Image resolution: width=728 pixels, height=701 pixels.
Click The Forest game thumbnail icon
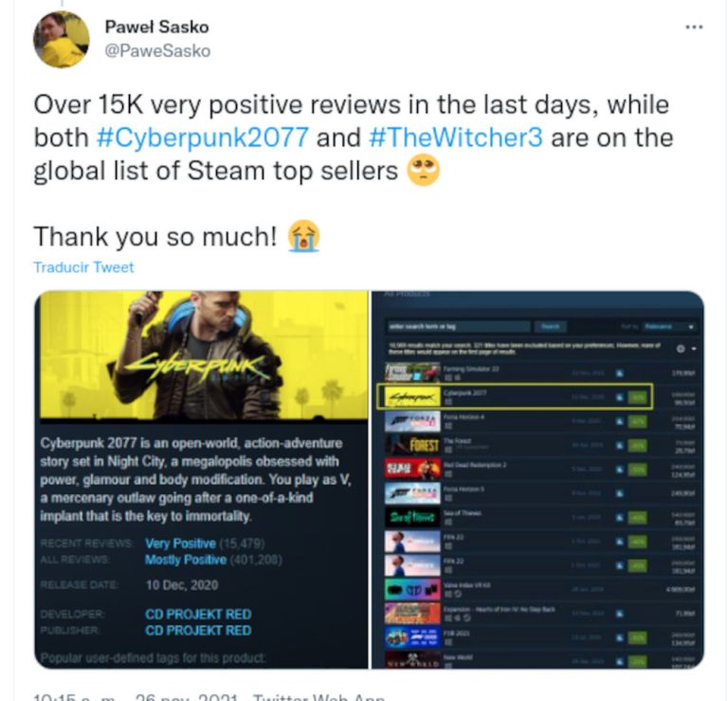[x=412, y=445]
